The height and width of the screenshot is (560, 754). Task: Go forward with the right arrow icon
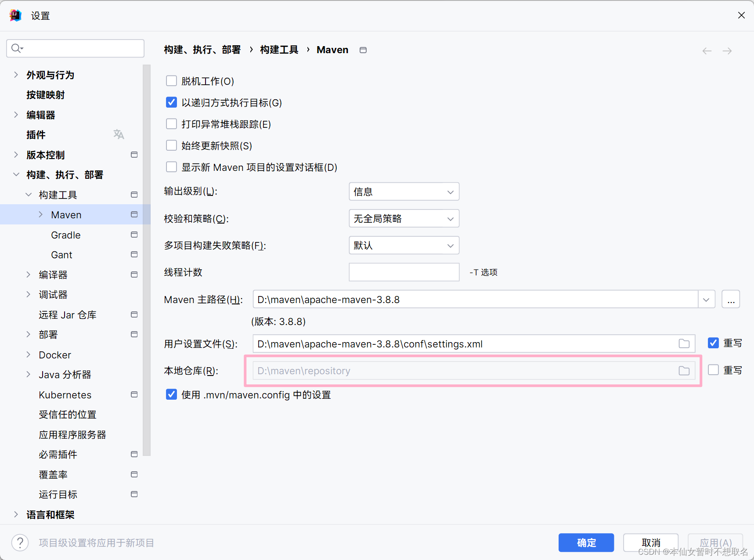point(727,51)
